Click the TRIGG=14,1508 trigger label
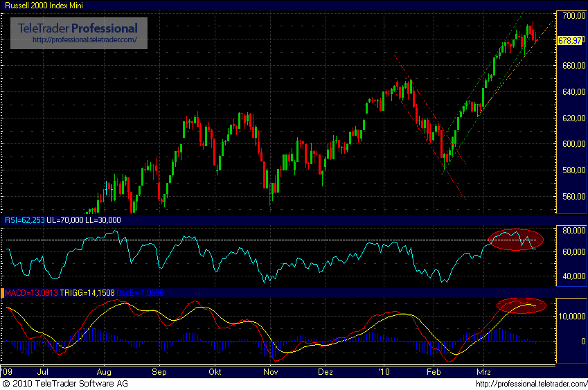 [x=87, y=293]
